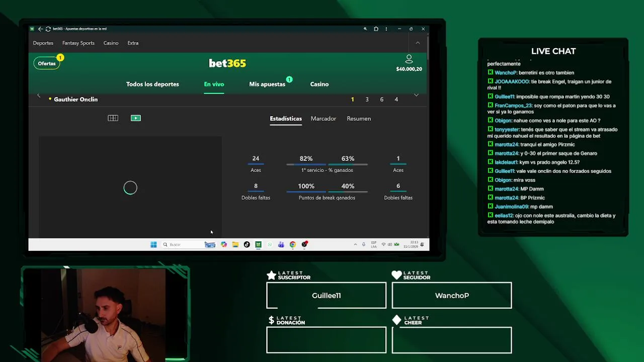Select the live video stream icon

tap(136, 118)
